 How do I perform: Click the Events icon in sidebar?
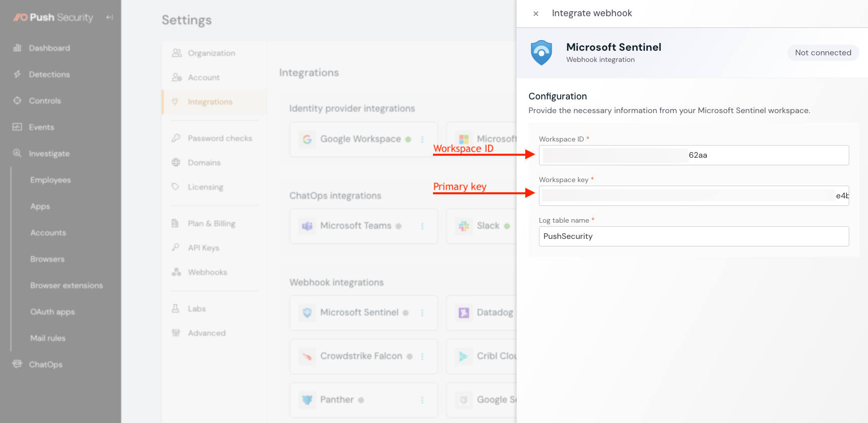click(17, 127)
